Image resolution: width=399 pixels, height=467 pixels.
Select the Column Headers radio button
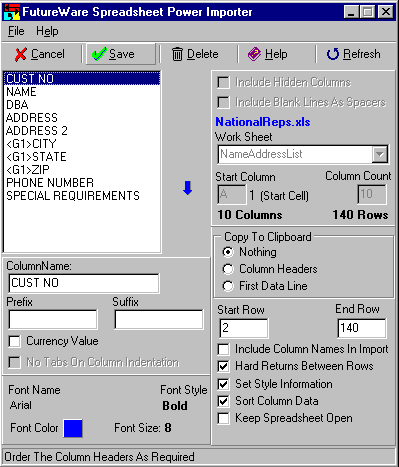(228, 269)
